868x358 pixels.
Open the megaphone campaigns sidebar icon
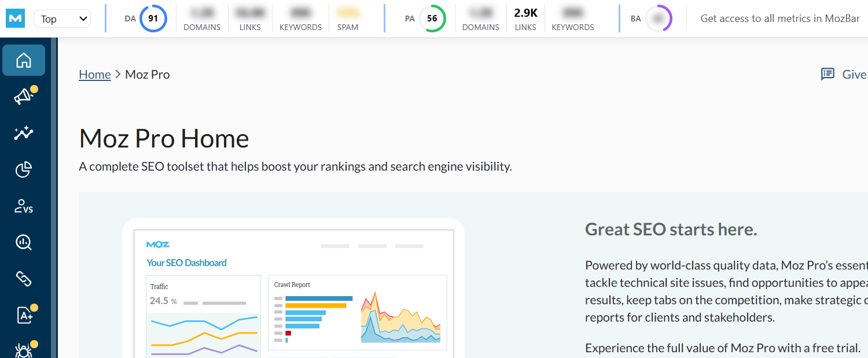pos(24,97)
